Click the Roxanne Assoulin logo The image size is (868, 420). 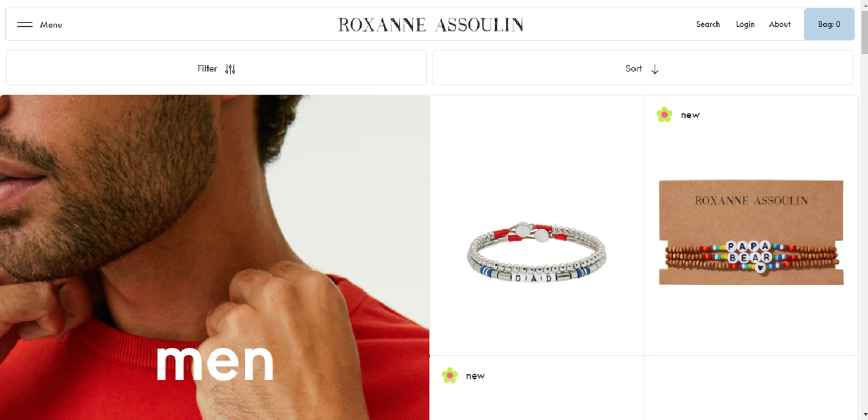point(430,24)
